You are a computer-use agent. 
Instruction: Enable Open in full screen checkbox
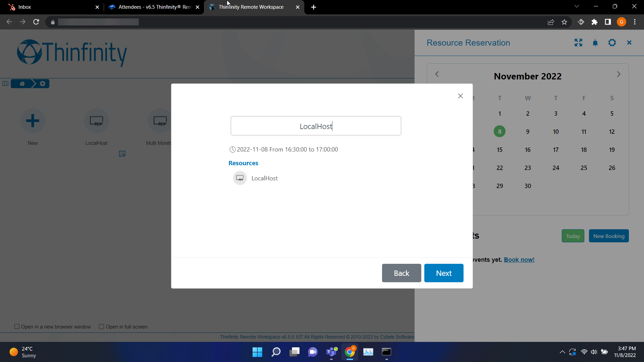[101, 326]
